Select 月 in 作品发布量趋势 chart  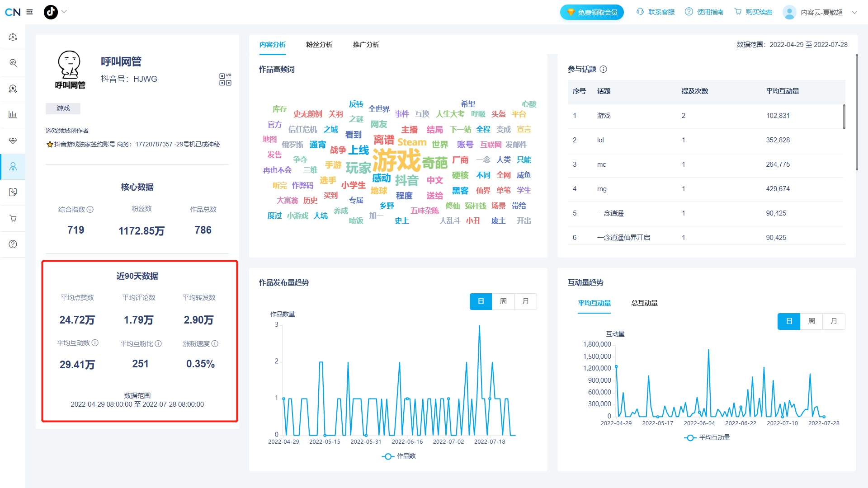click(x=526, y=301)
